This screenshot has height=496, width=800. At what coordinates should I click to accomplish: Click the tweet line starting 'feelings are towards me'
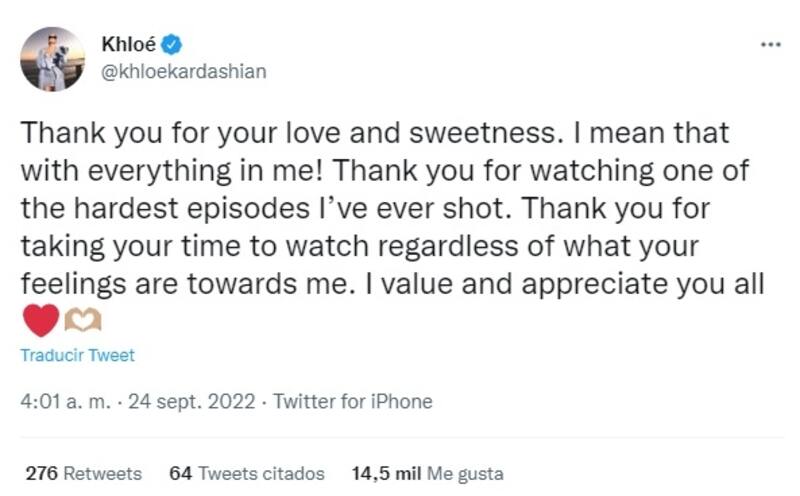[392, 284]
